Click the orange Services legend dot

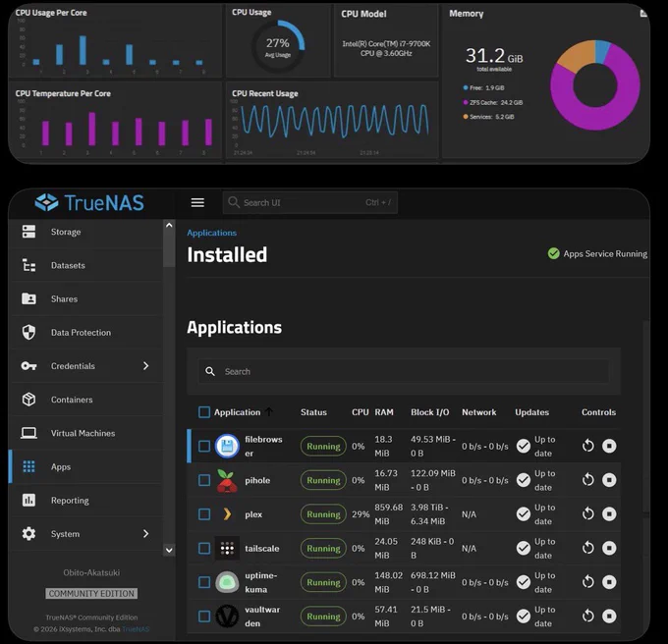[466, 116]
